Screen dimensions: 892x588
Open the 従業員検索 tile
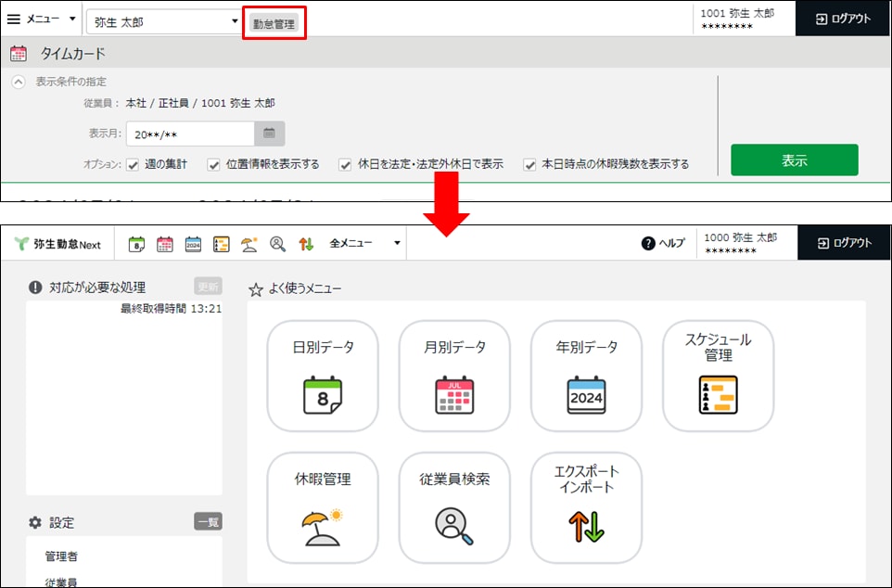pos(454,507)
